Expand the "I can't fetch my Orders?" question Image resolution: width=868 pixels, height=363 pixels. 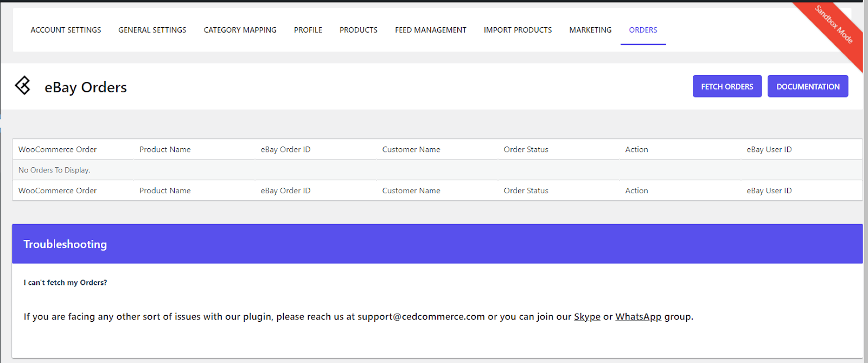pyautogui.click(x=65, y=283)
